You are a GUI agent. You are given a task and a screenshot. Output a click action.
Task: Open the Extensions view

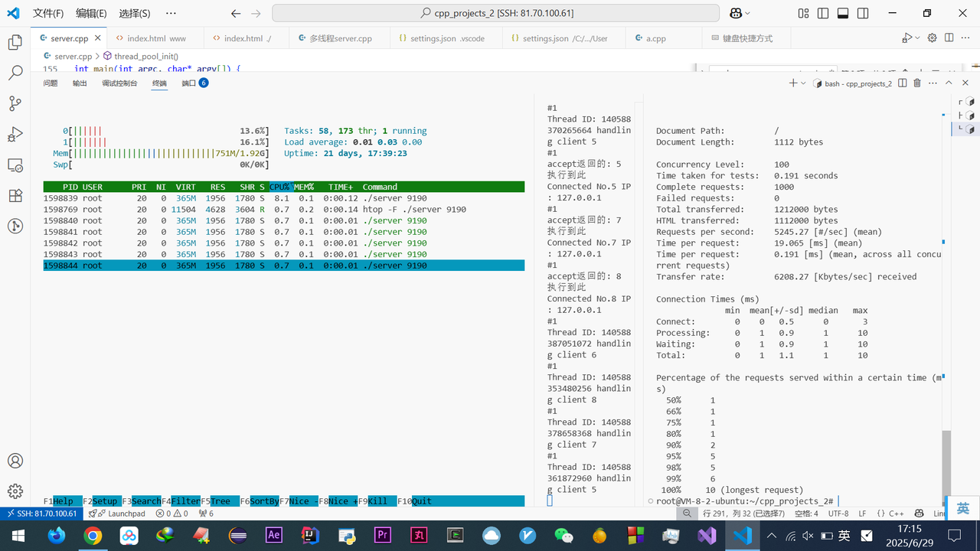point(15,195)
